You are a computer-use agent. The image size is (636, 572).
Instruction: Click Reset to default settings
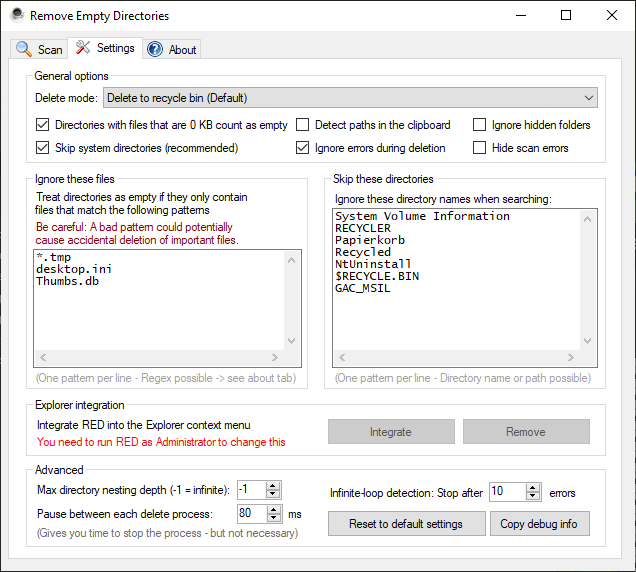[x=406, y=524]
